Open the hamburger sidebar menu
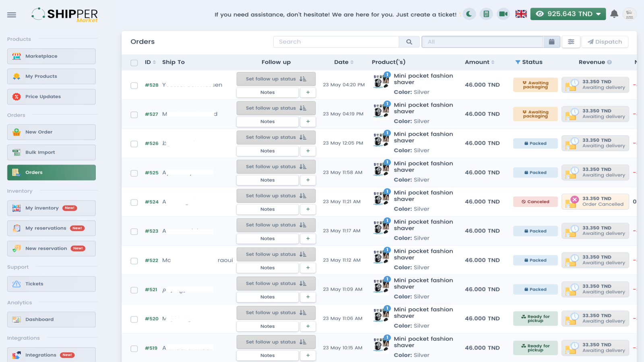Image resolution: width=644 pixels, height=362 pixels. (12, 15)
